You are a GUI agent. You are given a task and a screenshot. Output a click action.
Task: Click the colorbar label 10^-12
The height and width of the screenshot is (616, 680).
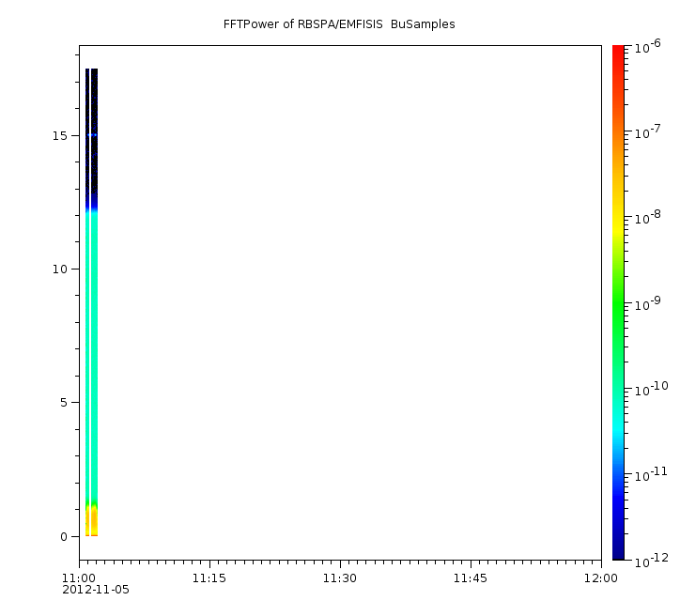652,560
